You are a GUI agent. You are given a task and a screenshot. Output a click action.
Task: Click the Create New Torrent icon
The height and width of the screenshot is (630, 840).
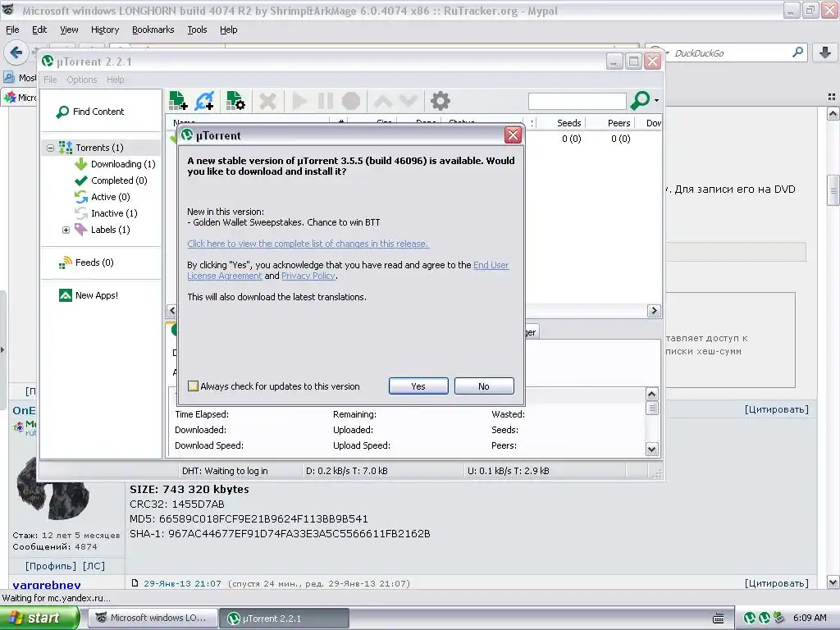point(235,101)
